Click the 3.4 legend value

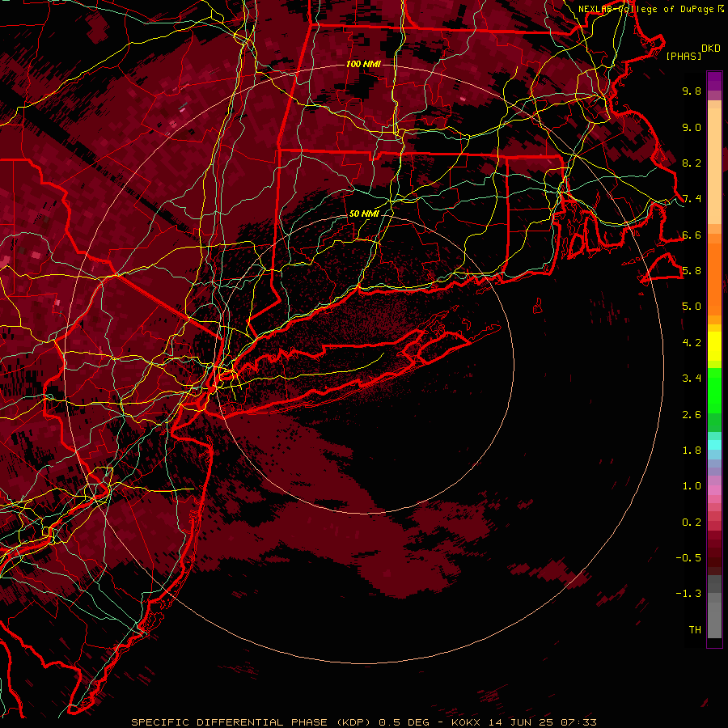pyautogui.click(x=692, y=379)
